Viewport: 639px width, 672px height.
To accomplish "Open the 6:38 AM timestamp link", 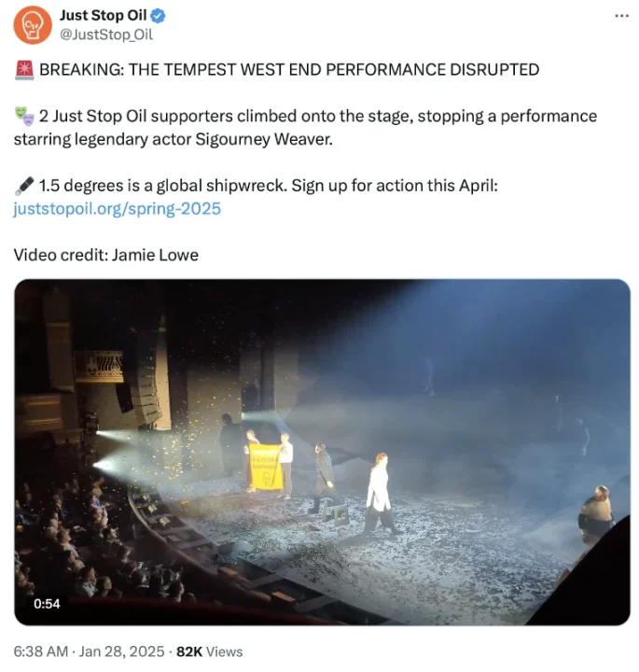I will coord(41,651).
